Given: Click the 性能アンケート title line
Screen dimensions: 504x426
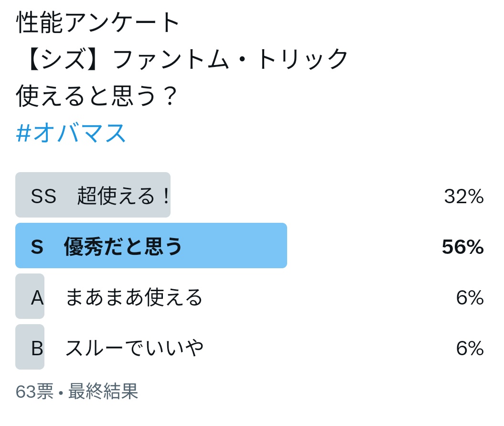Looking at the screenshot, I should 98,22.
